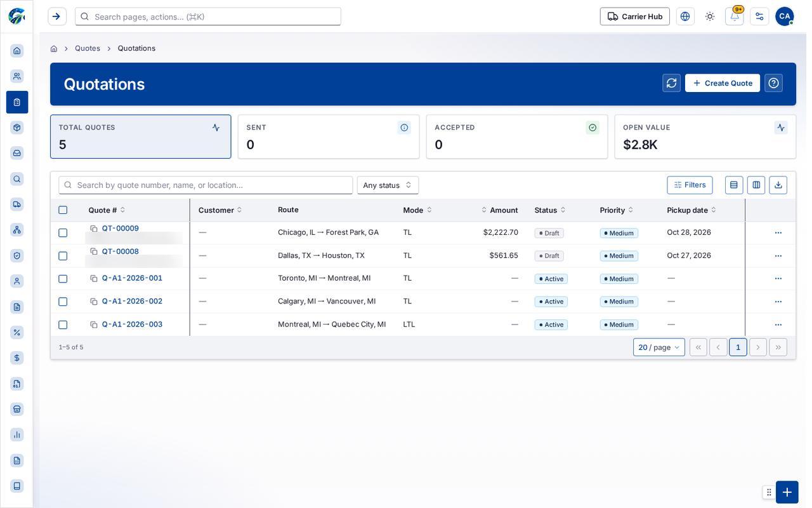Open the Carrier Hub button
812x508 pixels.
(x=635, y=17)
